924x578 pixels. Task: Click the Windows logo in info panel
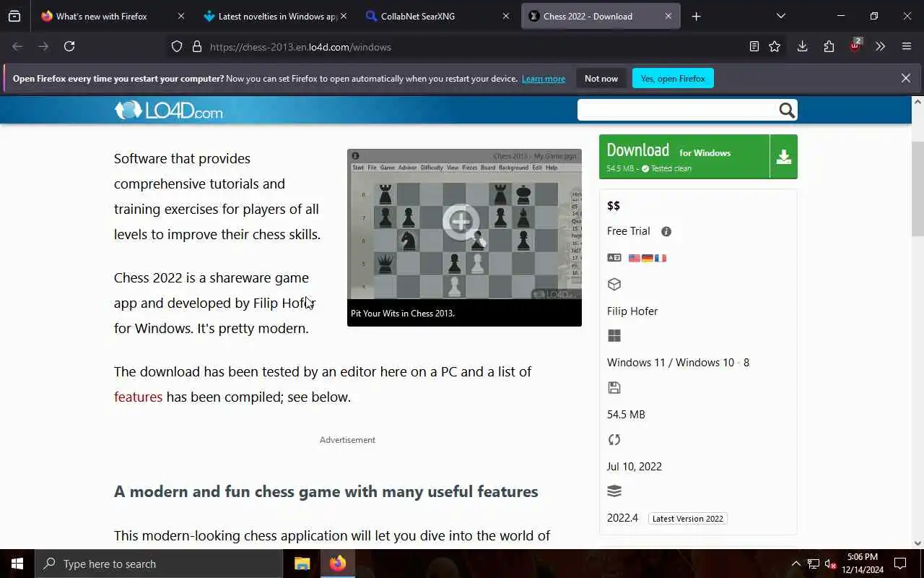point(614,336)
